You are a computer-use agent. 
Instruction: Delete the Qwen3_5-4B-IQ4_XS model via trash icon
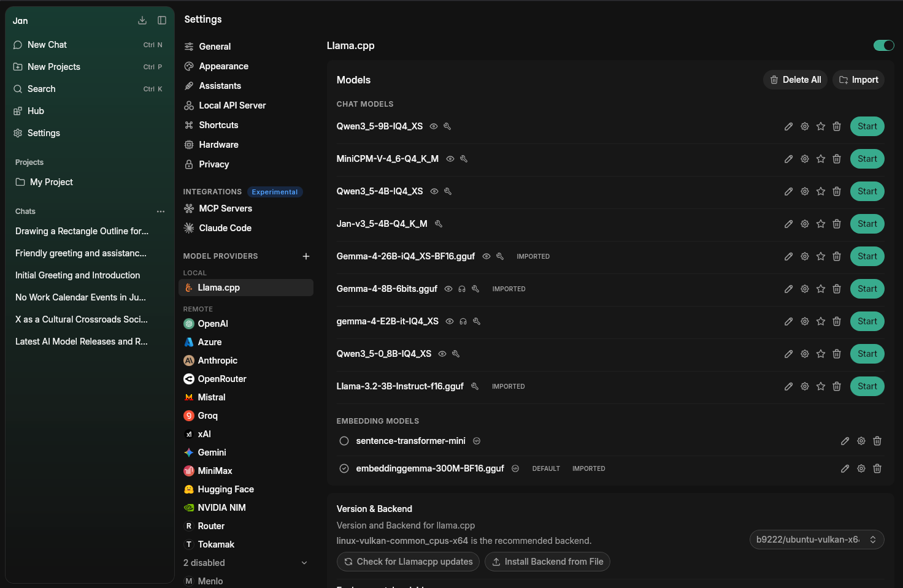[837, 191]
